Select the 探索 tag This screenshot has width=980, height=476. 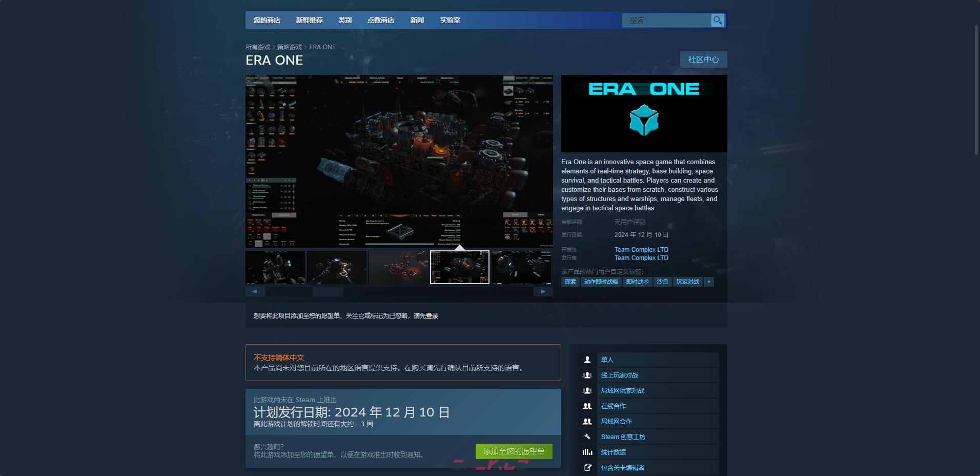570,282
